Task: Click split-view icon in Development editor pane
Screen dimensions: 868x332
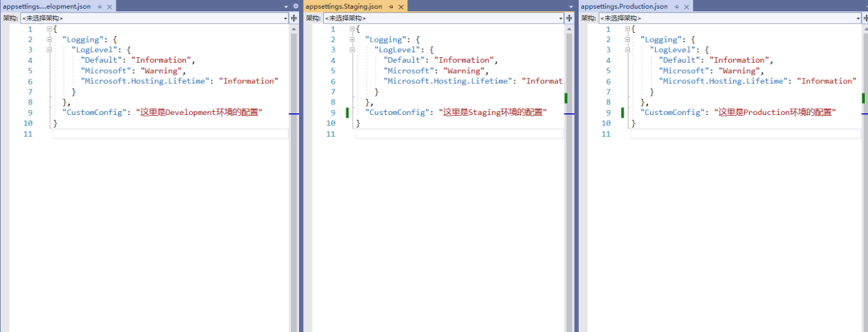Action: pyautogui.click(x=294, y=18)
